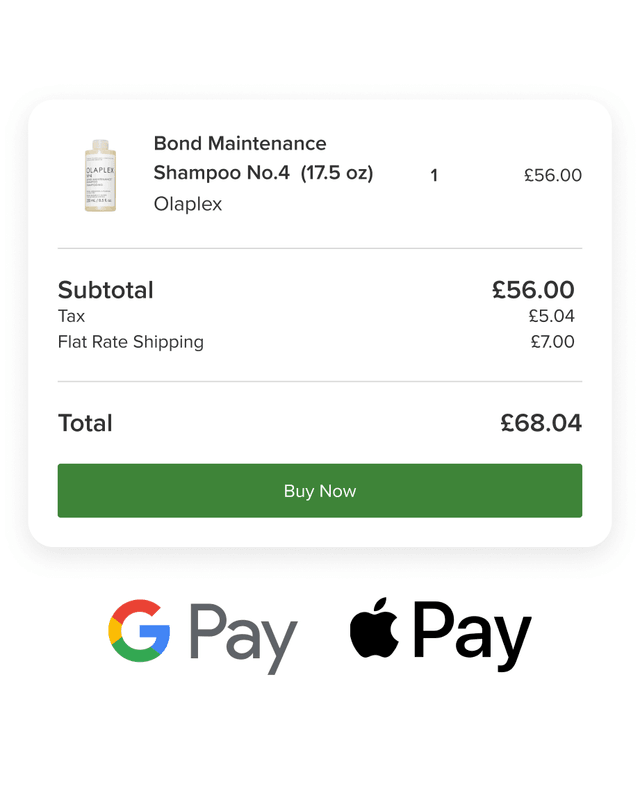This screenshot has height=801, width=640.
Task: Click the £5.04 tax amount
Action: coord(554,315)
